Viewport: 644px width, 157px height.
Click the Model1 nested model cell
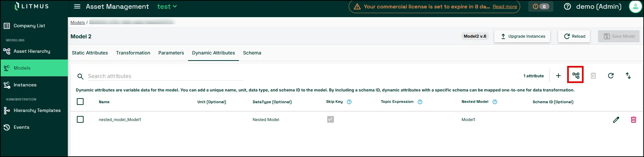click(x=468, y=120)
